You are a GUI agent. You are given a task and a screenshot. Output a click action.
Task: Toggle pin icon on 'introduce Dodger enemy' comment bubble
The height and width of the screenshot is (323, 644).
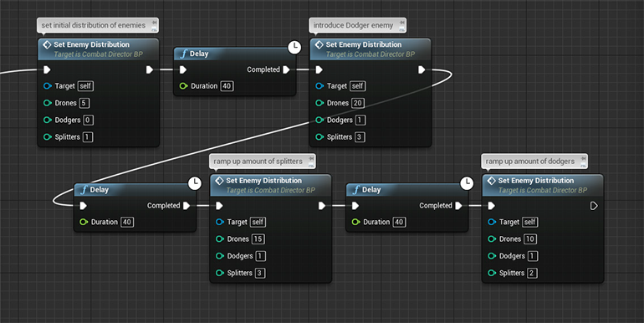coord(402,23)
